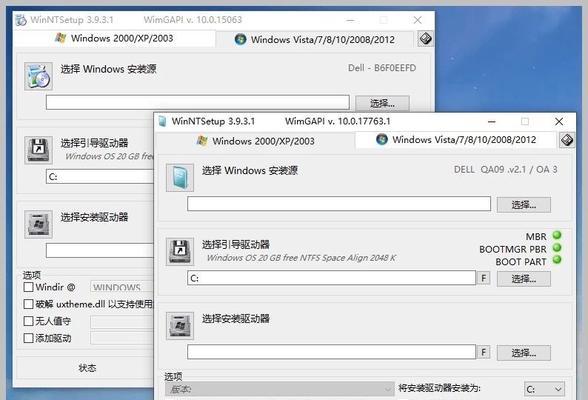This screenshot has width=588, height=400.
Task: Click the boot drive floppy icon in back window
Action: (38, 150)
